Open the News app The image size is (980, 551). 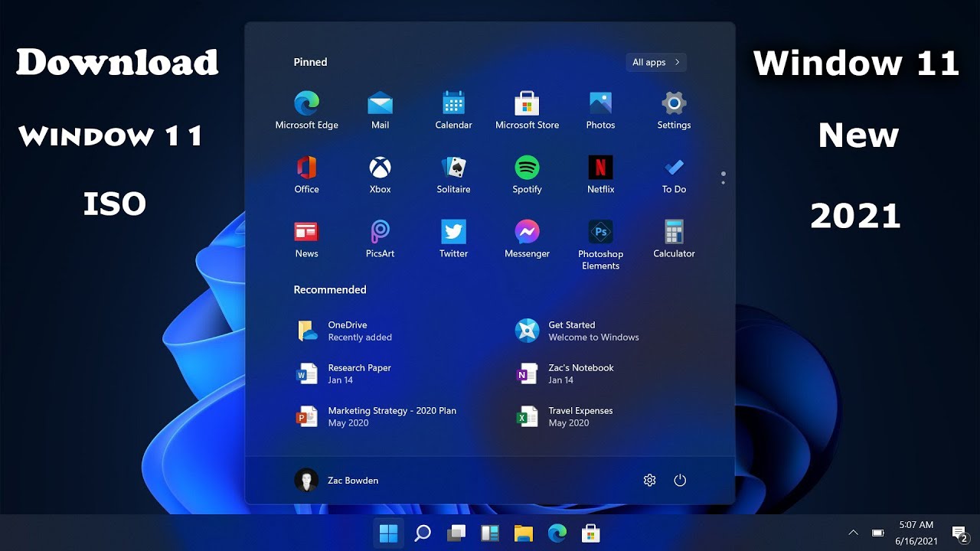[306, 239]
